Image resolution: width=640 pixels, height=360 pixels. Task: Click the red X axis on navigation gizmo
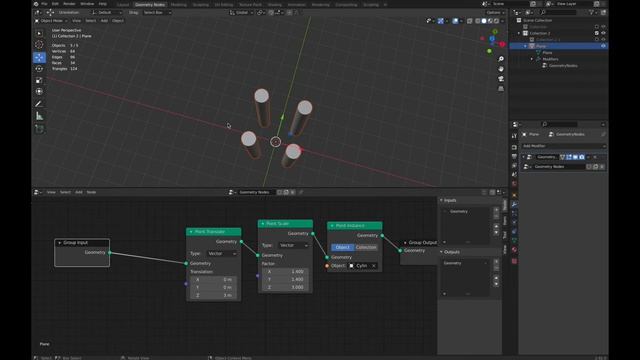tap(502, 44)
